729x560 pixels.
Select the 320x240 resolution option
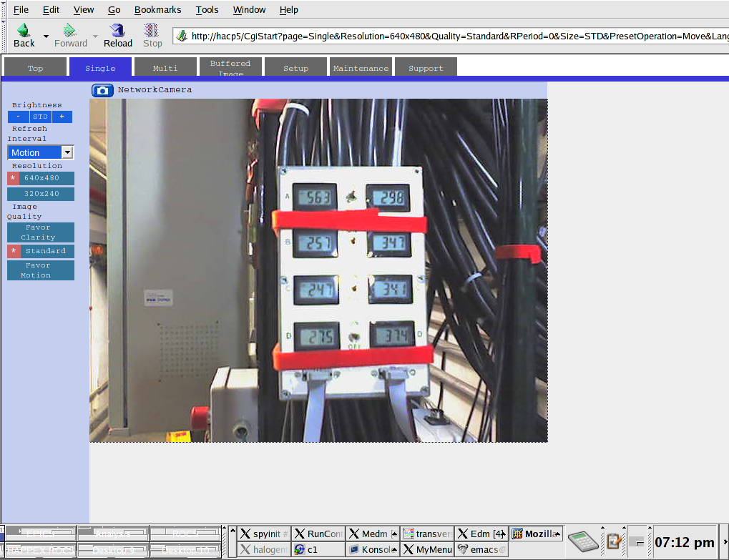coord(41,194)
